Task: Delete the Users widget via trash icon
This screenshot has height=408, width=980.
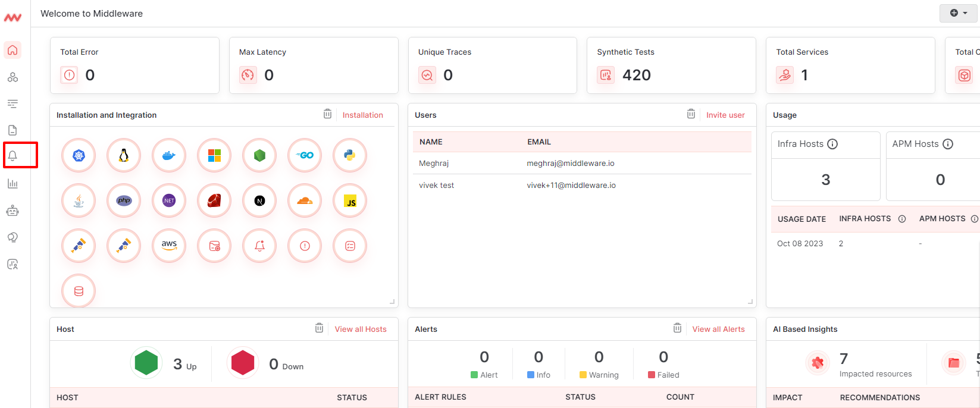Action: (691, 114)
